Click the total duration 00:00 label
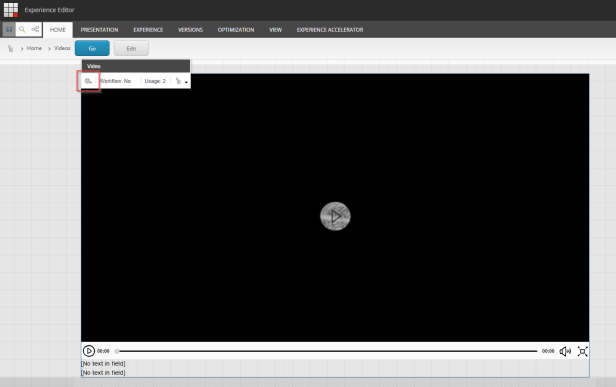The height and width of the screenshot is (387, 616). 548,351
